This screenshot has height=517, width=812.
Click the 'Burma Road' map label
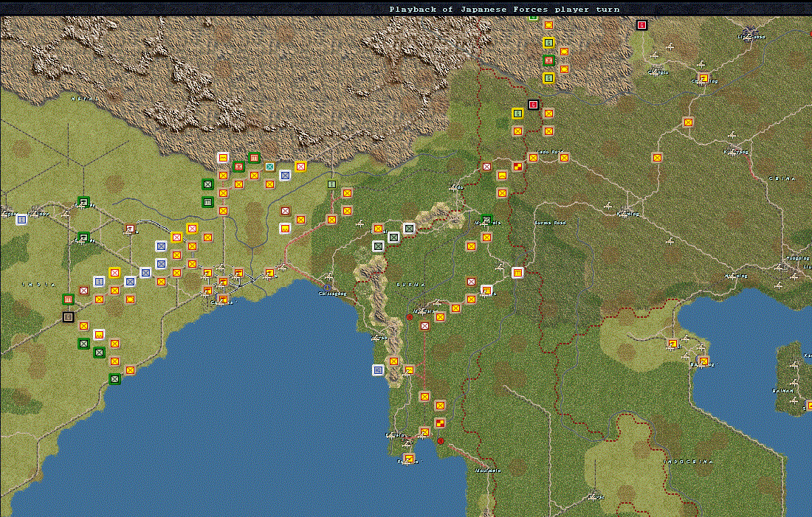coord(550,223)
